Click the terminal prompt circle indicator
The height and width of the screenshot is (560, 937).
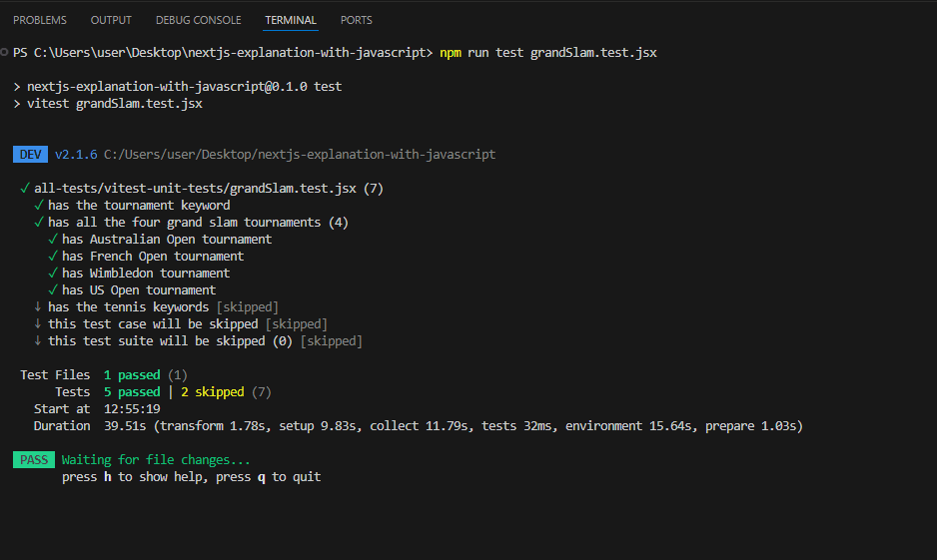(x=4, y=53)
